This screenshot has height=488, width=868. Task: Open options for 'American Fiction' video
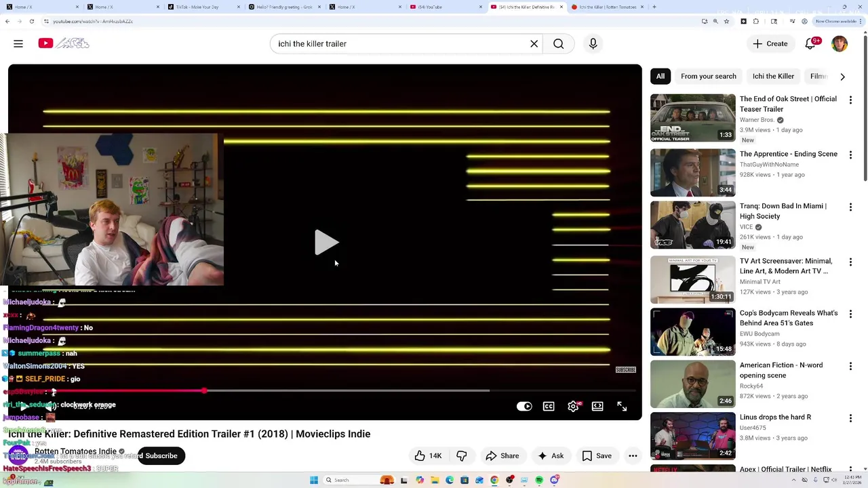[850, 366]
